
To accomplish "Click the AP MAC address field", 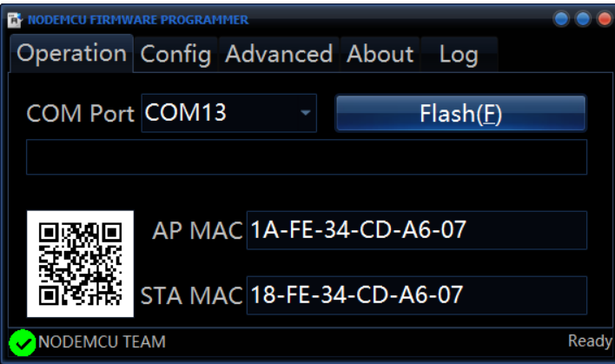I will pos(417,230).
